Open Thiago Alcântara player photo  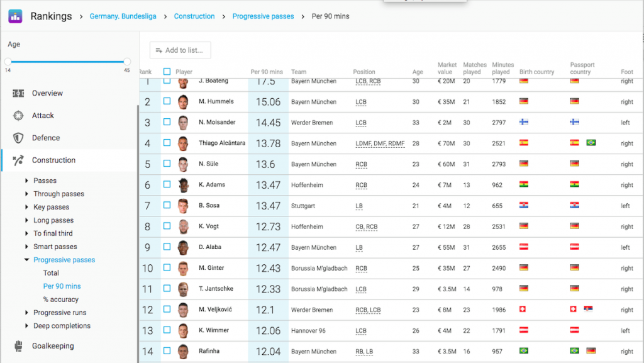click(183, 143)
